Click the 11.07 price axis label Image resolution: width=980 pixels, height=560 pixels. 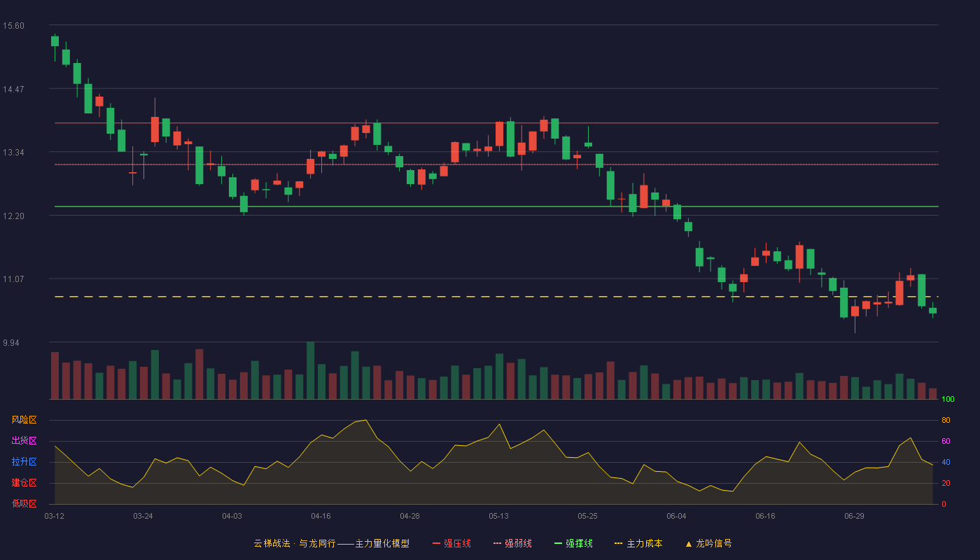point(13,279)
